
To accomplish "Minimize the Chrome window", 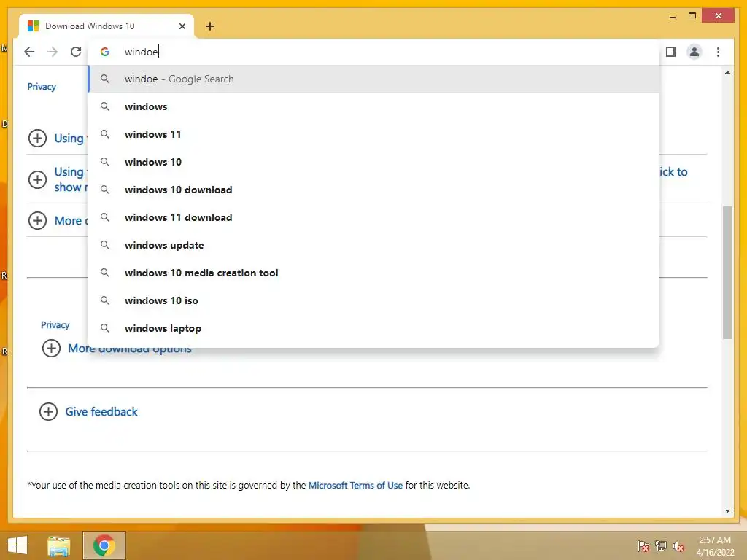I will point(672,16).
